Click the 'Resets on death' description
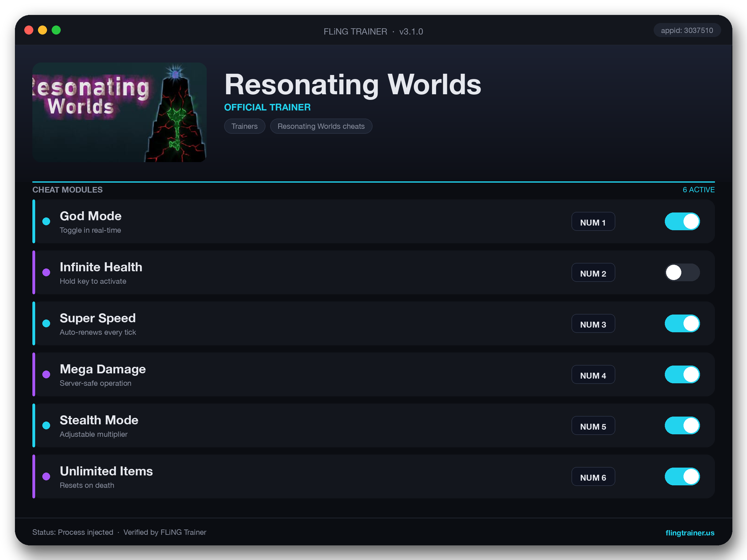Viewport: 747px width, 560px height. tap(87, 485)
